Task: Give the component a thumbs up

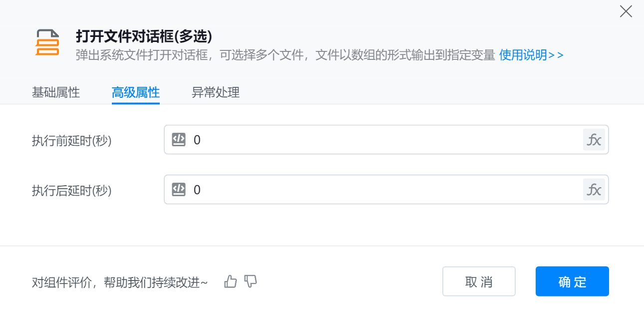Action: point(230,282)
